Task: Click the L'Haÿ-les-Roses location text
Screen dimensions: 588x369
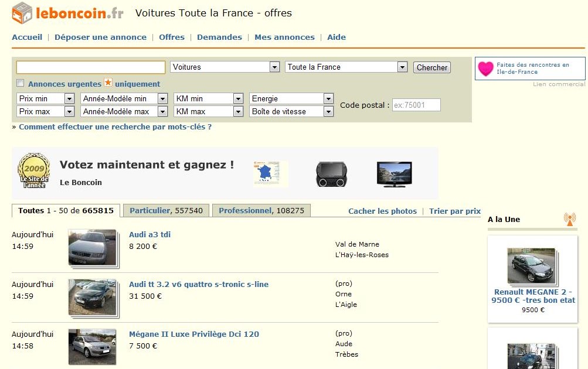Action: click(362, 255)
